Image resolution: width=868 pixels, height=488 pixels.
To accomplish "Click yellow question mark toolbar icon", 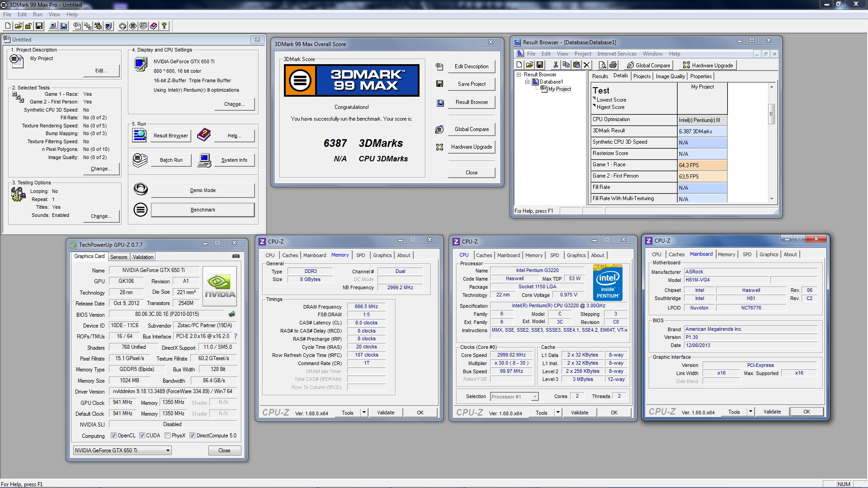I will pos(164,26).
